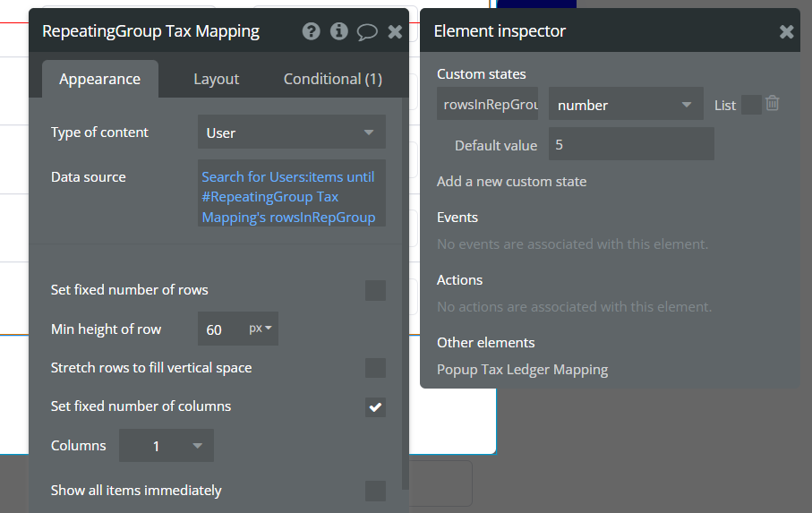The image size is (812, 513).
Task: Click Add a new custom state
Action: tap(511, 181)
